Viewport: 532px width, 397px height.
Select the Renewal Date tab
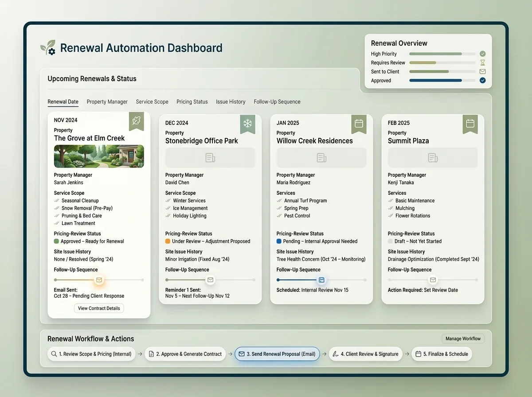(x=63, y=102)
